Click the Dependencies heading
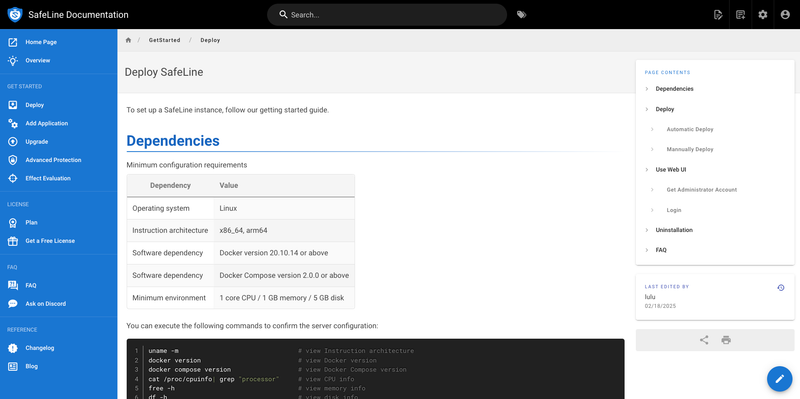Viewport: 800px width, 399px height. [x=173, y=141]
